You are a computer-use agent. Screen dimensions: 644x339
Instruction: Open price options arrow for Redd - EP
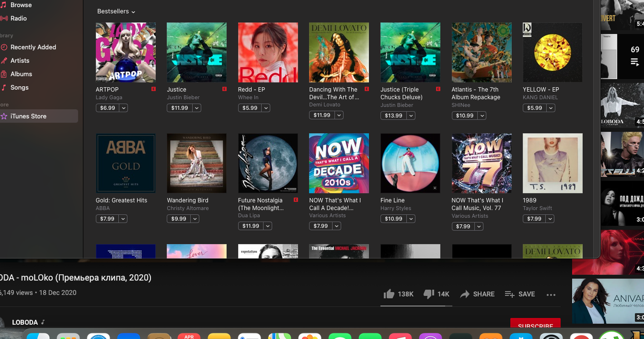click(266, 108)
